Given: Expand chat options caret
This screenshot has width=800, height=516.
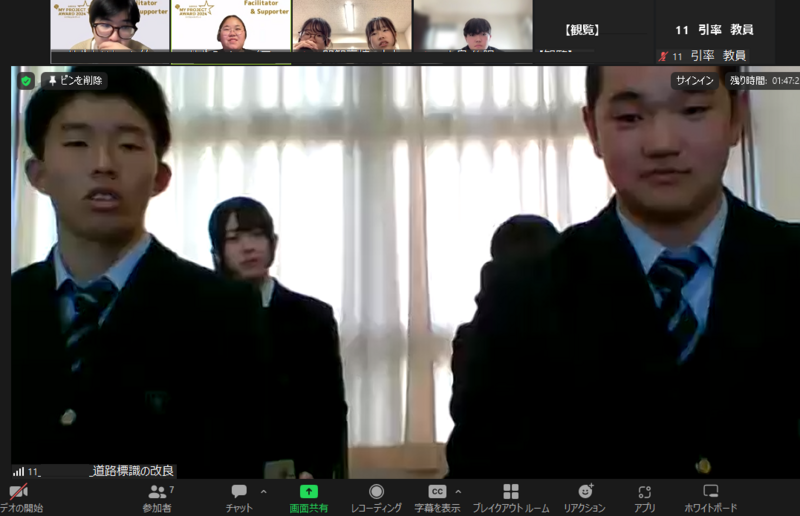Looking at the screenshot, I should pos(263,492).
